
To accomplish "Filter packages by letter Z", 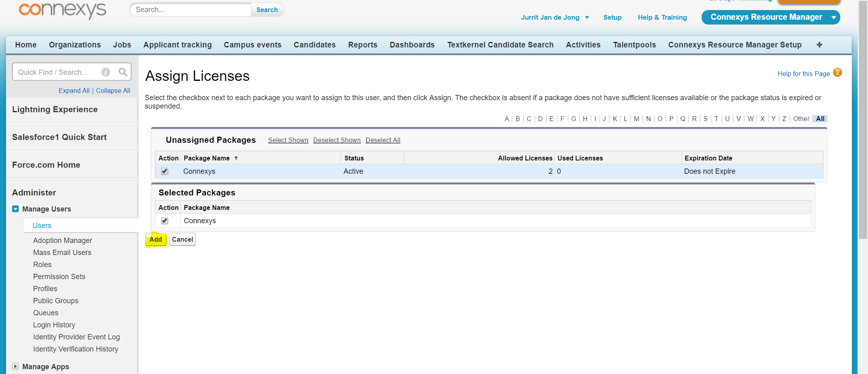I will pos(784,119).
